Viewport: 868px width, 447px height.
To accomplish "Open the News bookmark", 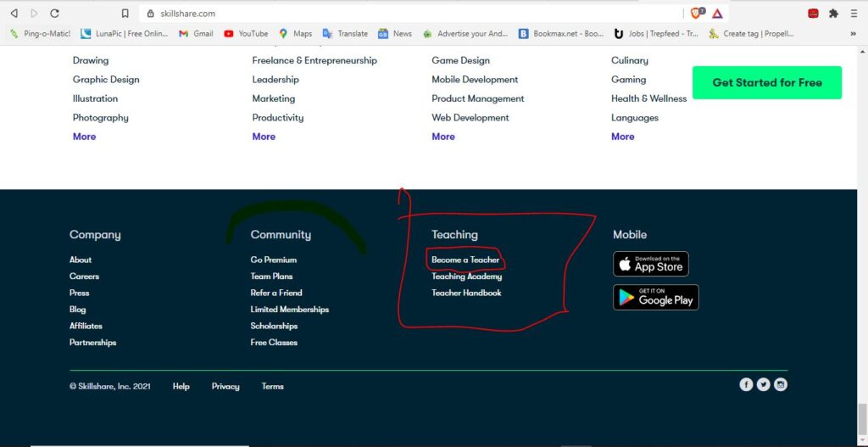I will coord(395,34).
